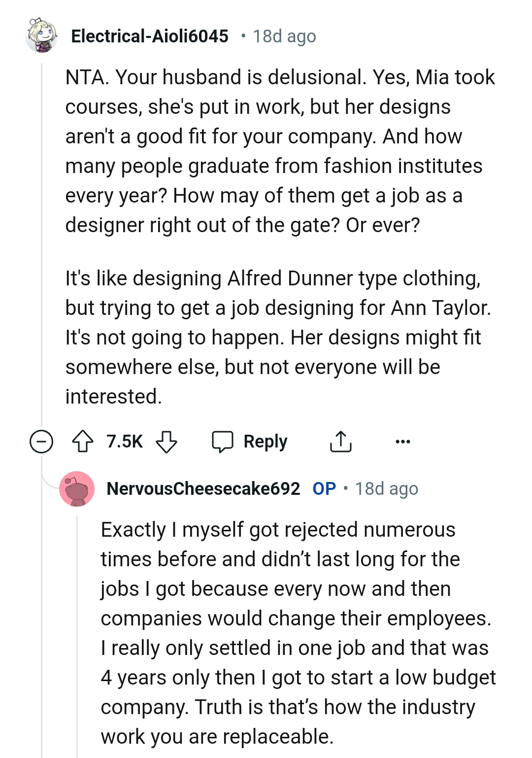Visit the NervousCheesecake692 username profile
The width and height of the screenshot is (532, 758).
[x=203, y=488]
